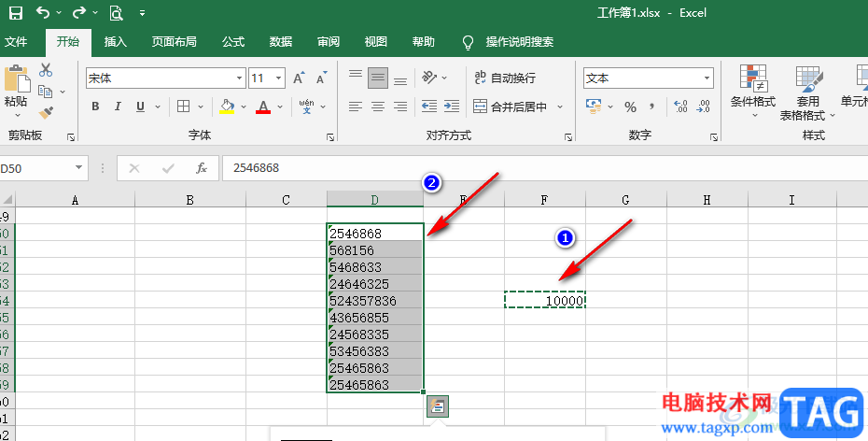This screenshot has height=441, width=868.
Task: Increase the cell indent
Action: [x=452, y=107]
